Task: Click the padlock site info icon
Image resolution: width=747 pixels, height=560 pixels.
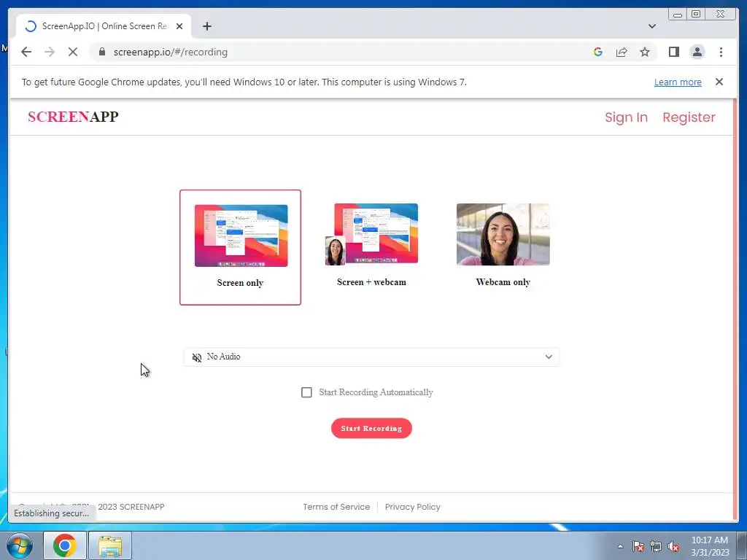Action: click(101, 52)
